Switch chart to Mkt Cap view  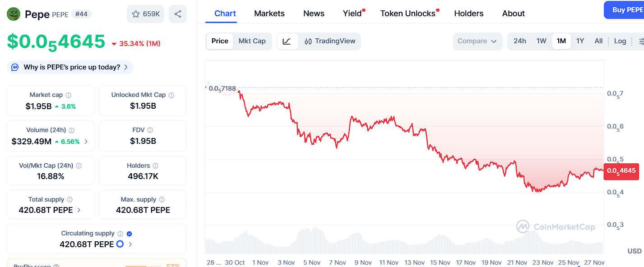click(252, 41)
